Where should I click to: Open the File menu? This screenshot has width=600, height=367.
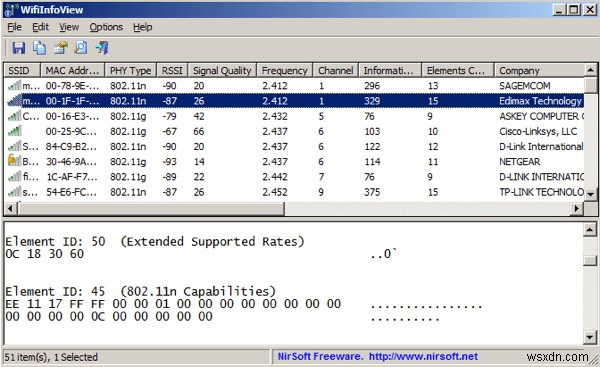coord(15,27)
